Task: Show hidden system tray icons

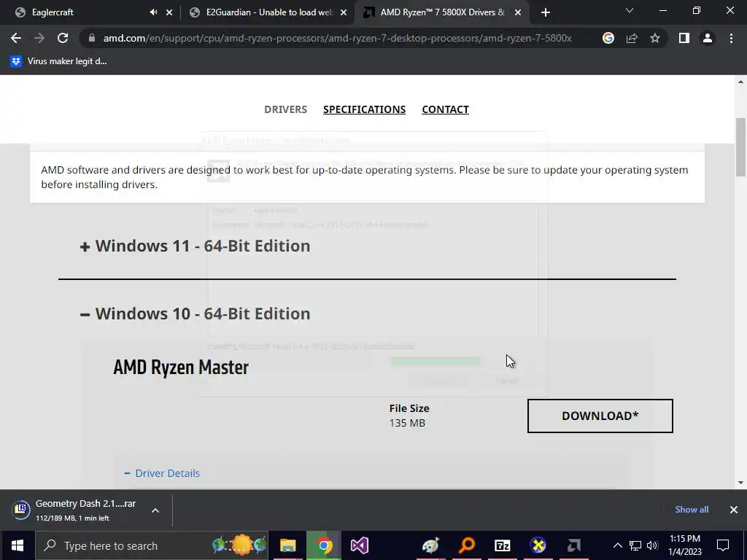Action: pyautogui.click(x=617, y=545)
